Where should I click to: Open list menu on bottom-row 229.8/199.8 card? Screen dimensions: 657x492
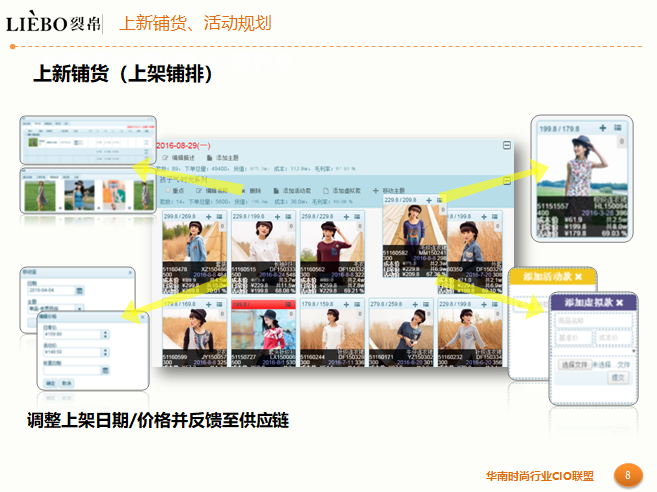(x=495, y=304)
